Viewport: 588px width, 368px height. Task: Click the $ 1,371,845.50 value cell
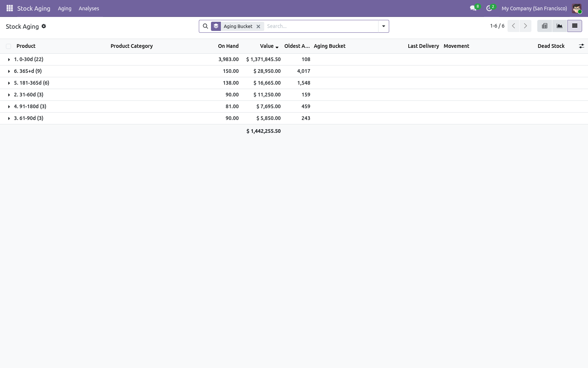pyautogui.click(x=263, y=59)
